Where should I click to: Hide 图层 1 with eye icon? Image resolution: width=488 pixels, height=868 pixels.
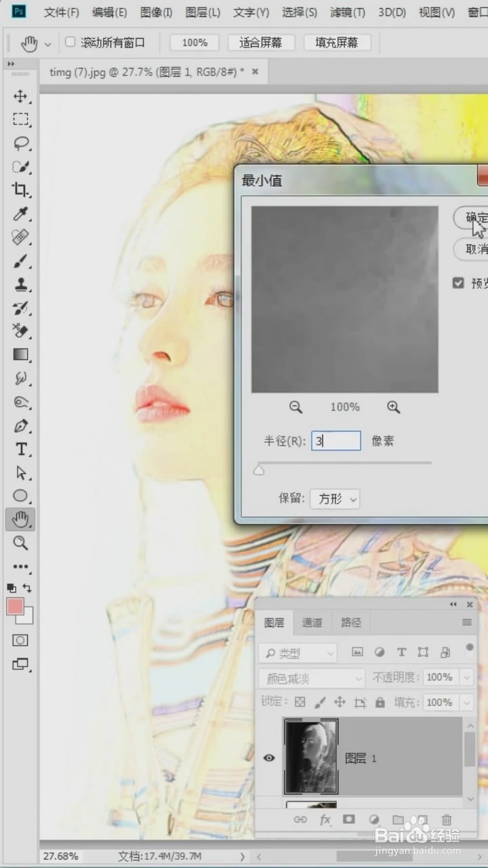[x=269, y=757]
